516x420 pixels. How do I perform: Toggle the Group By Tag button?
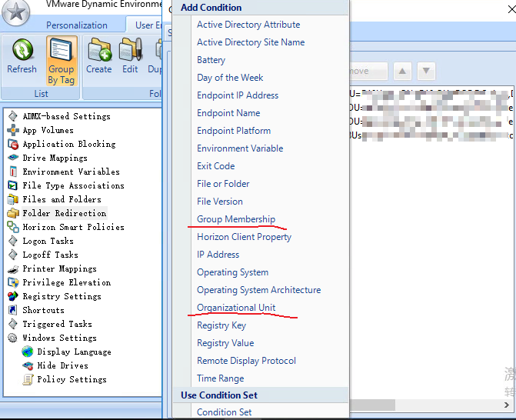coord(62,61)
